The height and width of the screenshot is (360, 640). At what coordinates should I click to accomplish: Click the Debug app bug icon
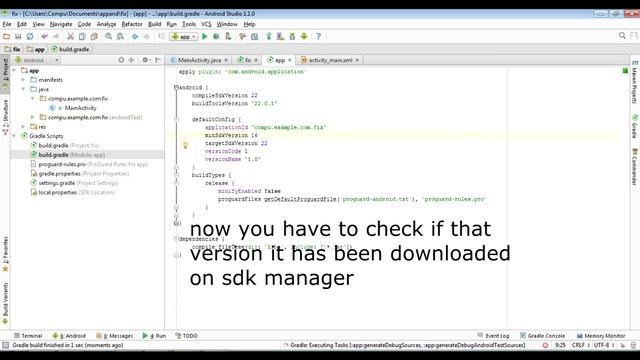point(216,36)
